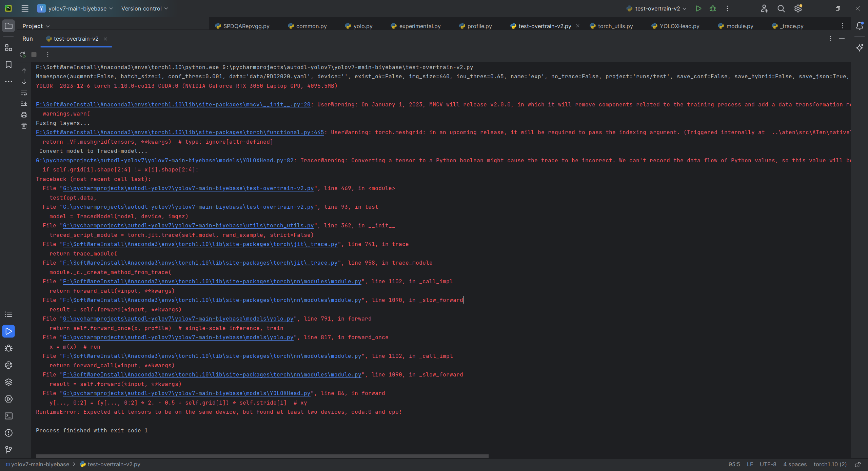Open YOLOXHead.py line 86 traceback link
868x471 pixels.
point(186,393)
